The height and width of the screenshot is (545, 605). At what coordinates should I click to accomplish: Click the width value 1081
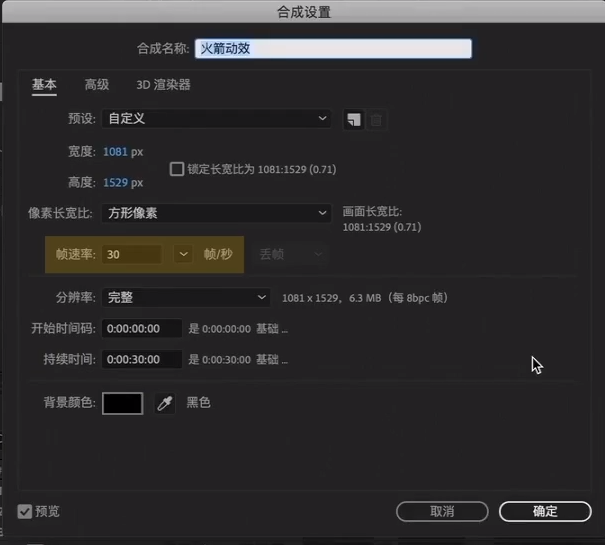[x=115, y=152]
